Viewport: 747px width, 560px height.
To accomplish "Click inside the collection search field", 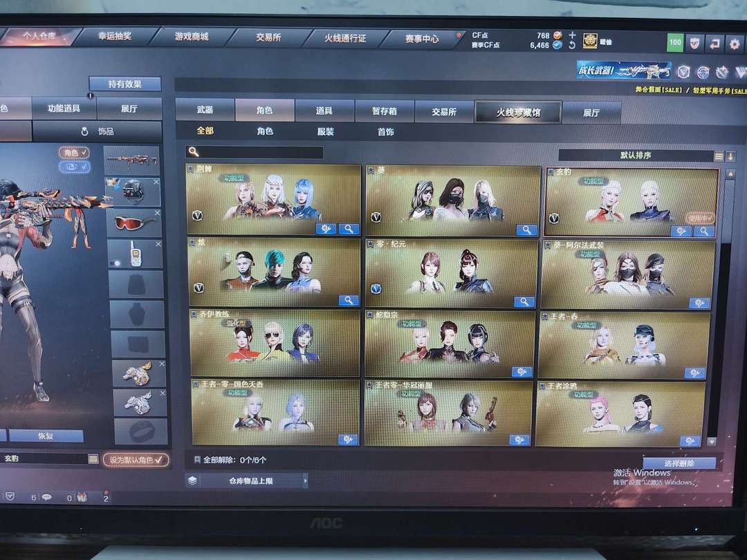I will pyautogui.click(x=255, y=152).
